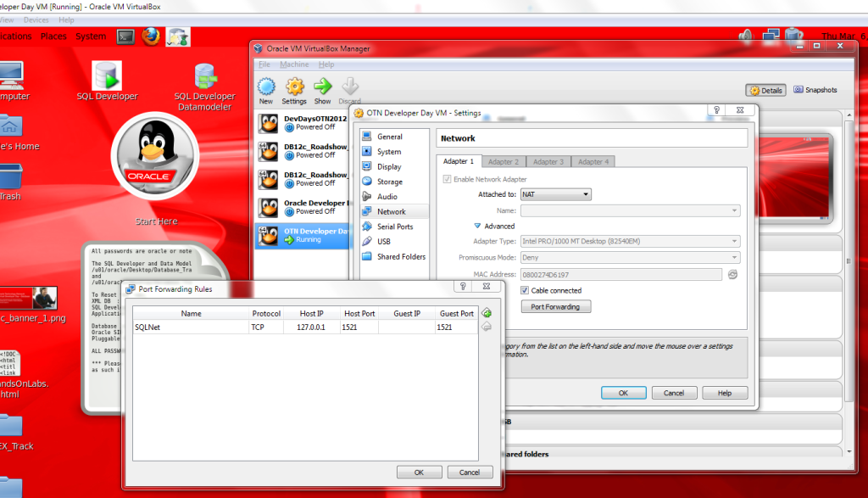Switch to the Adapter 3 tab
The height and width of the screenshot is (498, 868).
click(x=548, y=162)
